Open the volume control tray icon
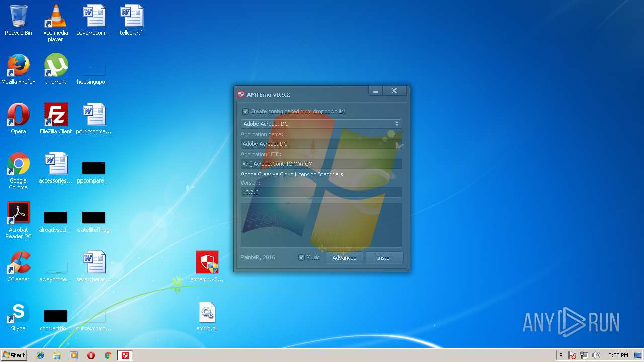This screenshot has width=644, height=362. (596, 355)
